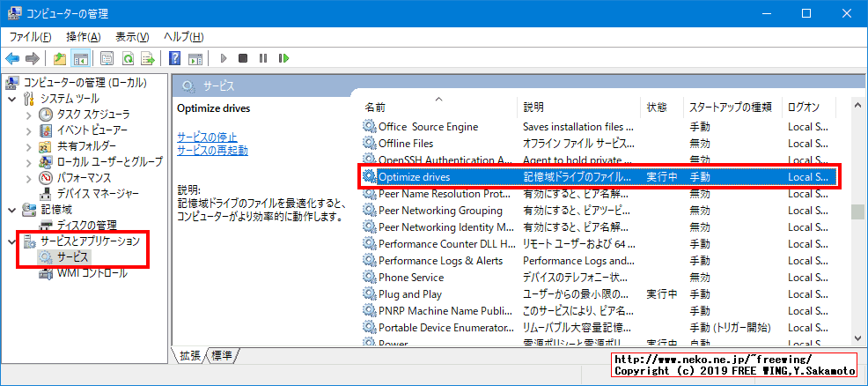Expand the タスク スケジューラ node chevron
This screenshot has height=386, width=868.
click(29, 115)
